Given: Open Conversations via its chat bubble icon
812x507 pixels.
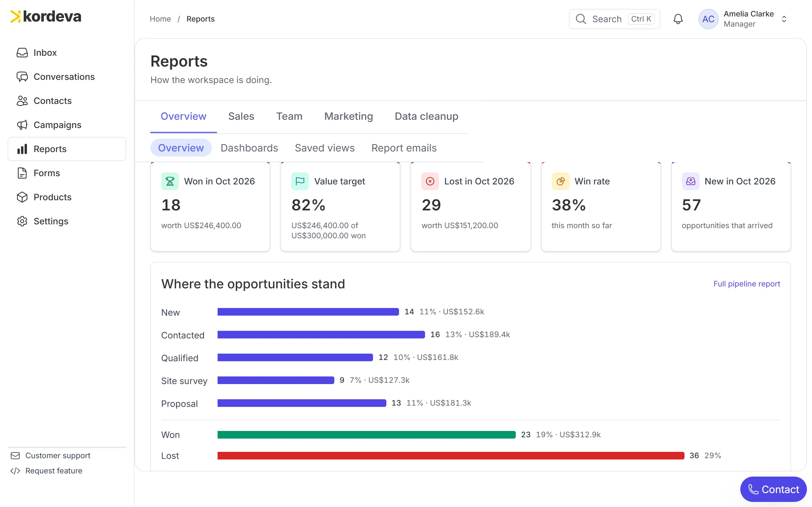Looking at the screenshot, I should (x=22, y=77).
